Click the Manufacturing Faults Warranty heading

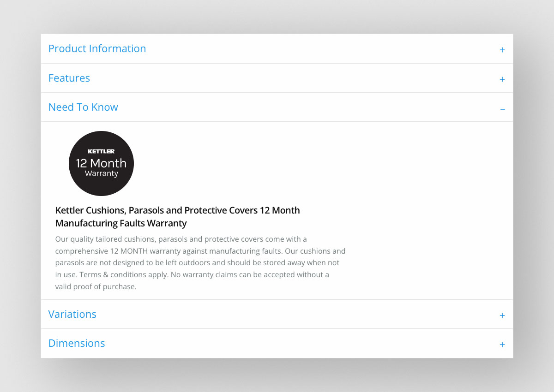(x=121, y=223)
